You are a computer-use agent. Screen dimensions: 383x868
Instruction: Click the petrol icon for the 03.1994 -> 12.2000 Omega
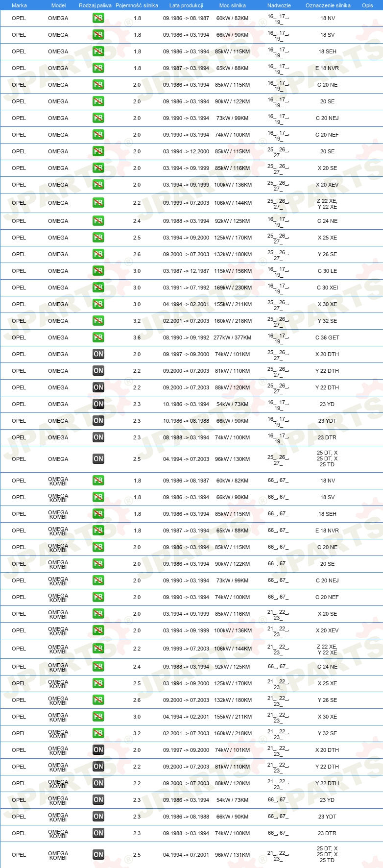point(98,151)
